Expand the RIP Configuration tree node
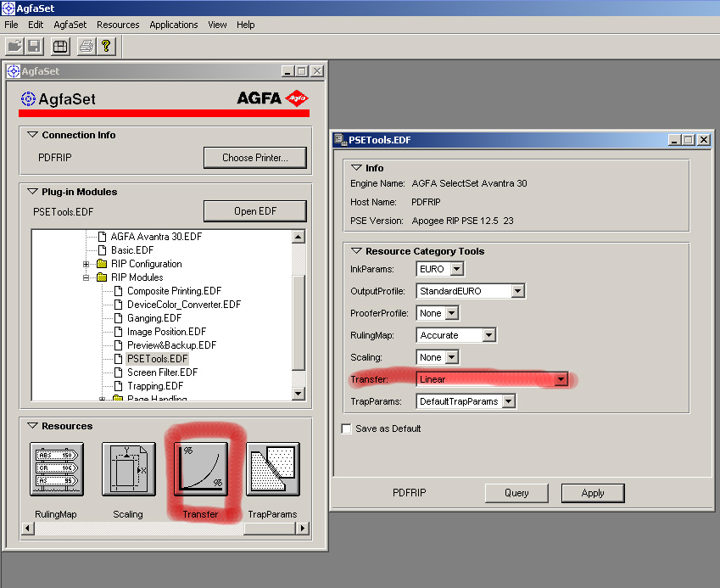The image size is (720, 588). pos(86,264)
